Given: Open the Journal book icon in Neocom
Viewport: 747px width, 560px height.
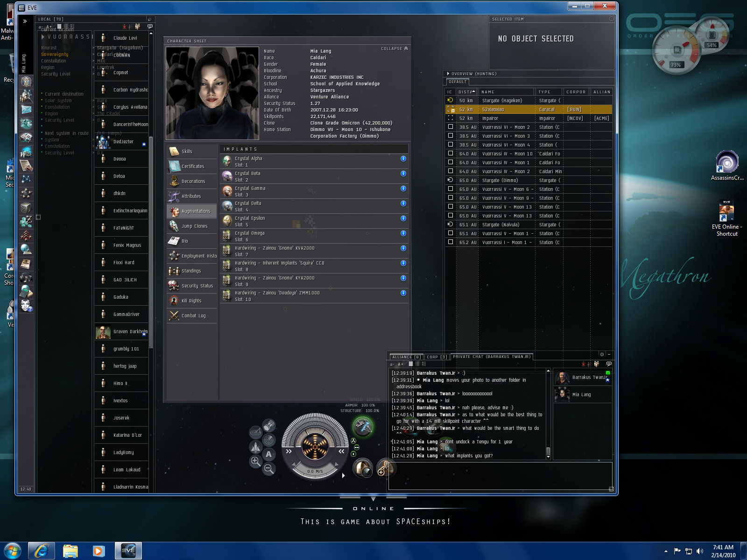Looking at the screenshot, I should pos(26,264).
